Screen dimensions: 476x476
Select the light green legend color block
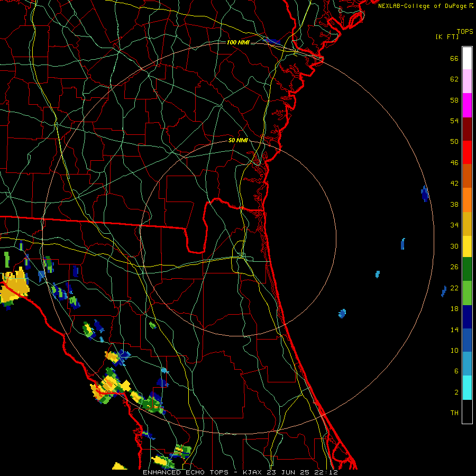coord(467,292)
